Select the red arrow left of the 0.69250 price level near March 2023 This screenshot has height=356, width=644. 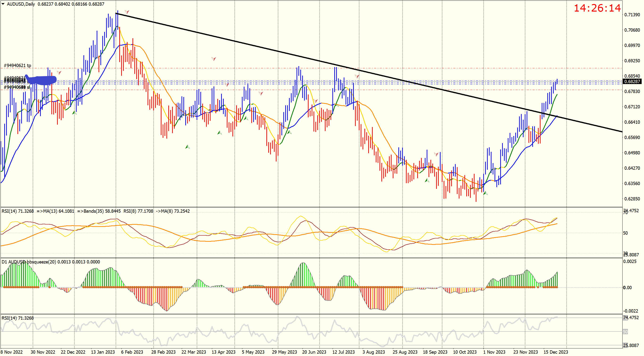(x=214, y=59)
